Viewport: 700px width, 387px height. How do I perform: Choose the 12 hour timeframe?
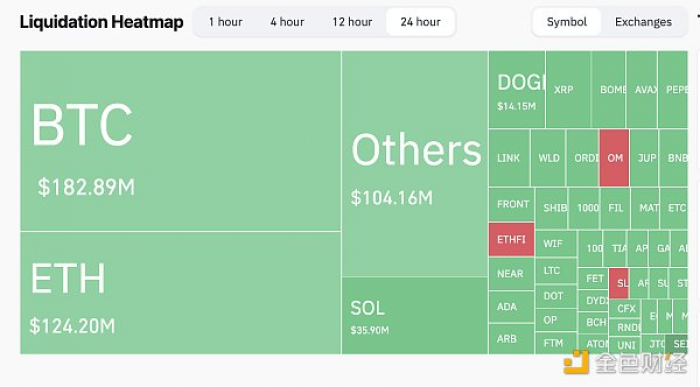[x=352, y=22]
